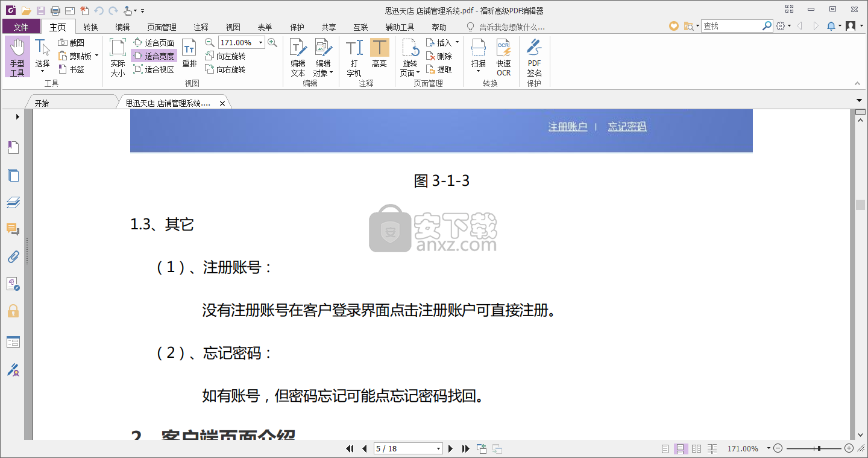Zoom in with the ribbon plus magnifier
Image resolution: width=868 pixels, height=458 pixels.
(272, 42)
